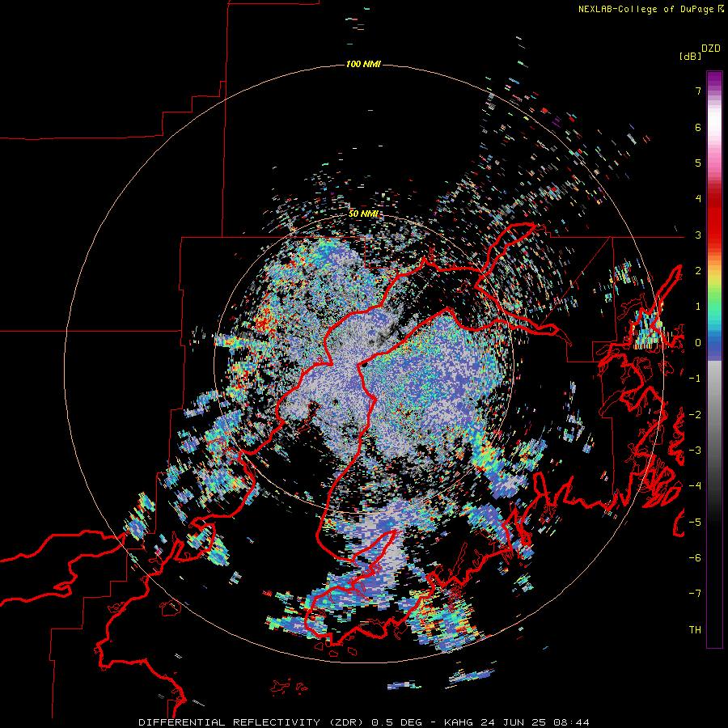Click the 2 value on color scale
Image resolution: width=728 pixels, height=728 pixels.
pyautogui.click(x=698, y=271)
